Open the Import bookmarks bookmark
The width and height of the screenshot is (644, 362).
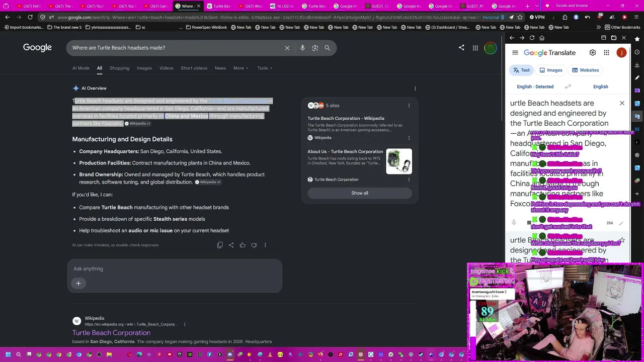[24, 27]
